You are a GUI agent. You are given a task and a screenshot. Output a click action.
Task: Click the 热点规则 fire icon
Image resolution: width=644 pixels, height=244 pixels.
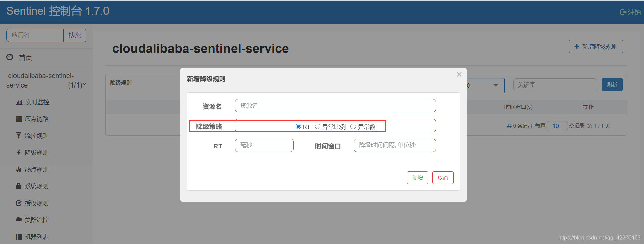19,169
